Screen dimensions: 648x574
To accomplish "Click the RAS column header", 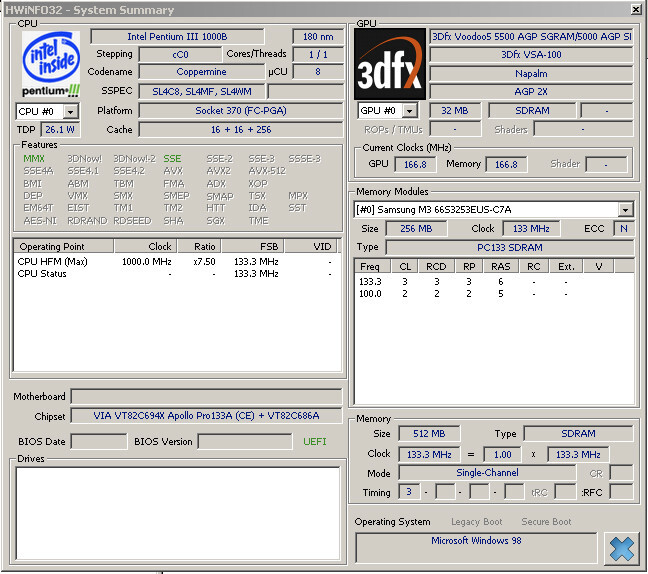I will pyautogui.click(x=501, y=267).
